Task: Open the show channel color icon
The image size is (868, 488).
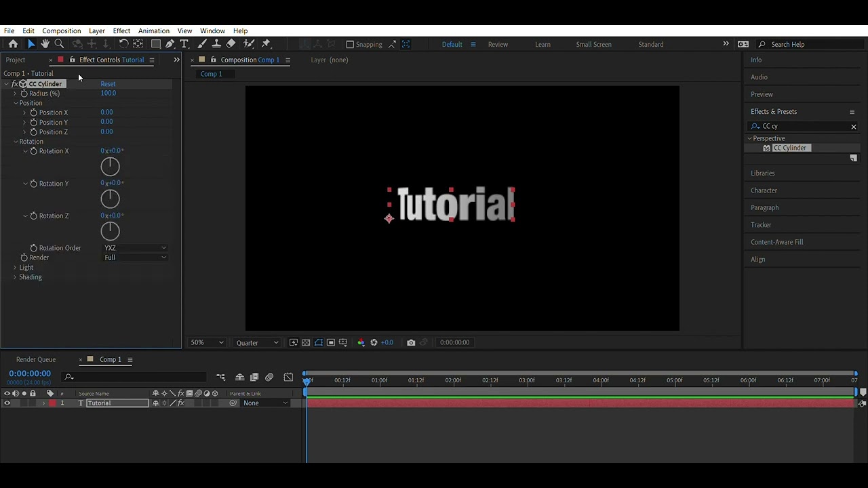Action: point(361,342)
